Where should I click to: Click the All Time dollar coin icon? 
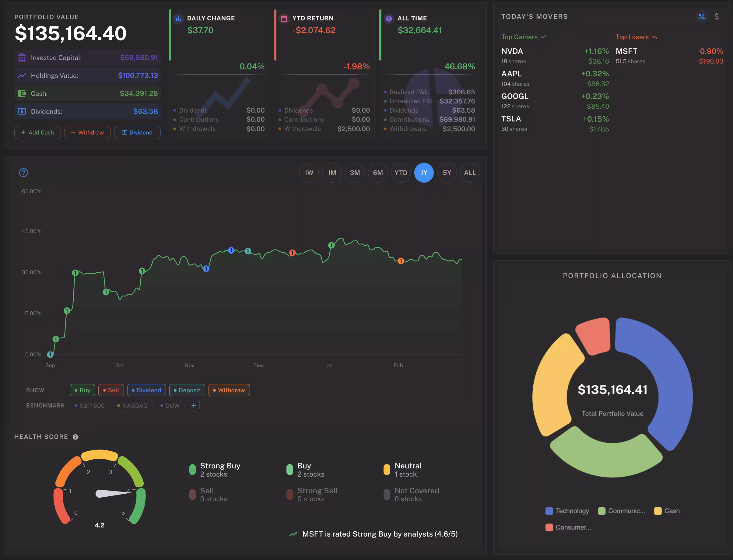(x=389, y=19)
